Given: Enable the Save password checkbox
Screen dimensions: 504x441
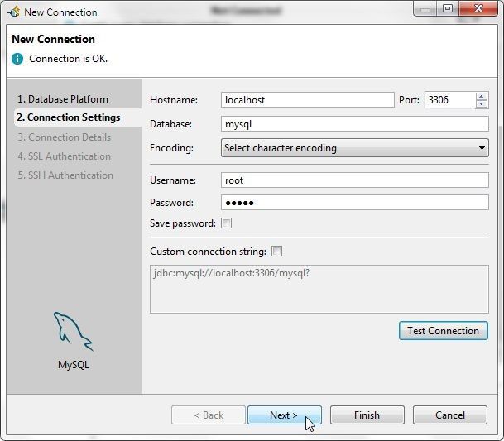Looking at the screenshot, I should [x=226, y=223].
